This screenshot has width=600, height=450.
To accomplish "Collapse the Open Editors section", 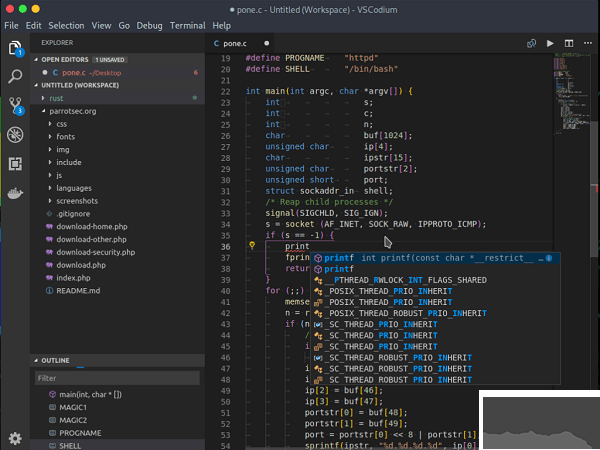I will pyautogui.click(x=65, y=60).
